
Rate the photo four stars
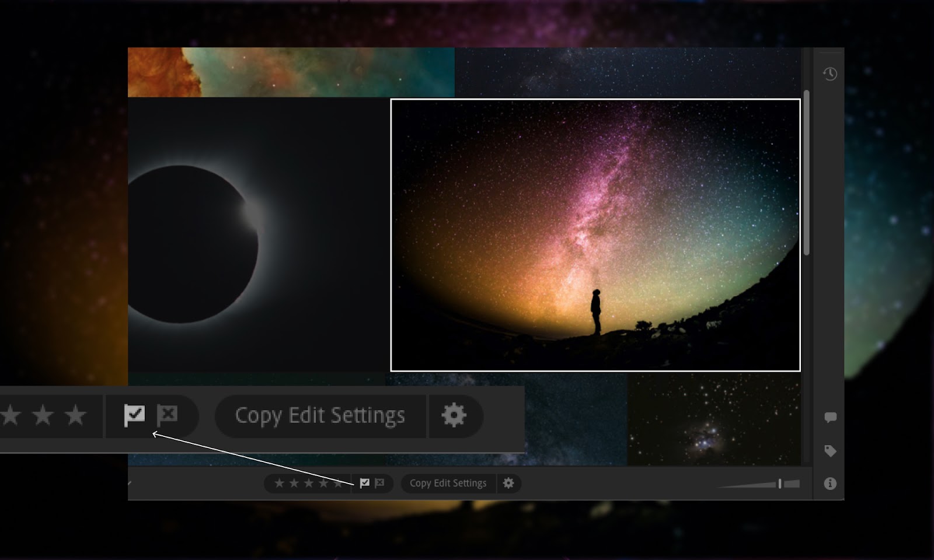tap(323, 483)
